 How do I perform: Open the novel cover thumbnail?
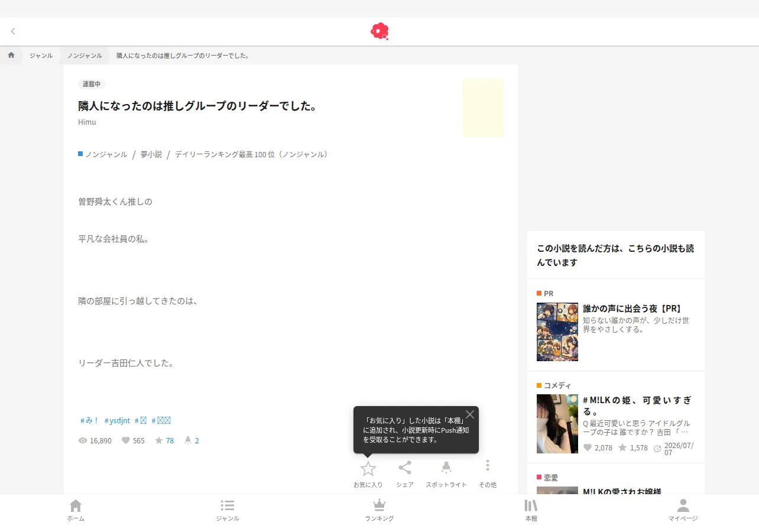pos(483,108)
